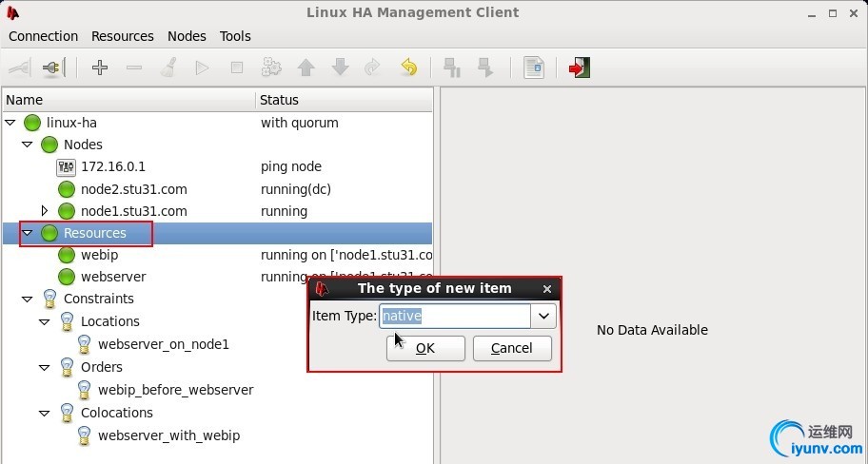
Task: Click the lightbulb icon of webip_before_webserver
Action: click(84, 390)
